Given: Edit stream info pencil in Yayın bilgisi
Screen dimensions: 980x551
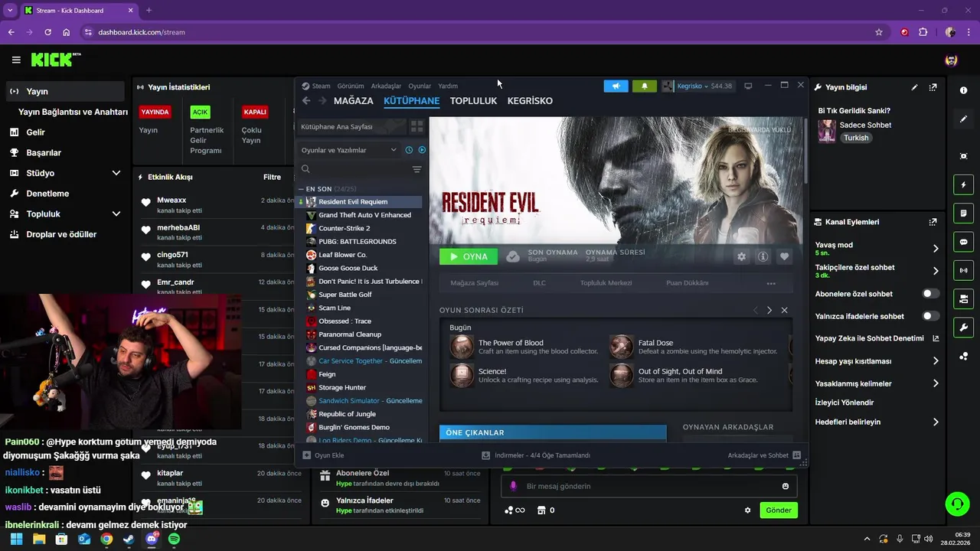Looking at the screenshot, I should tap(914, 87).
